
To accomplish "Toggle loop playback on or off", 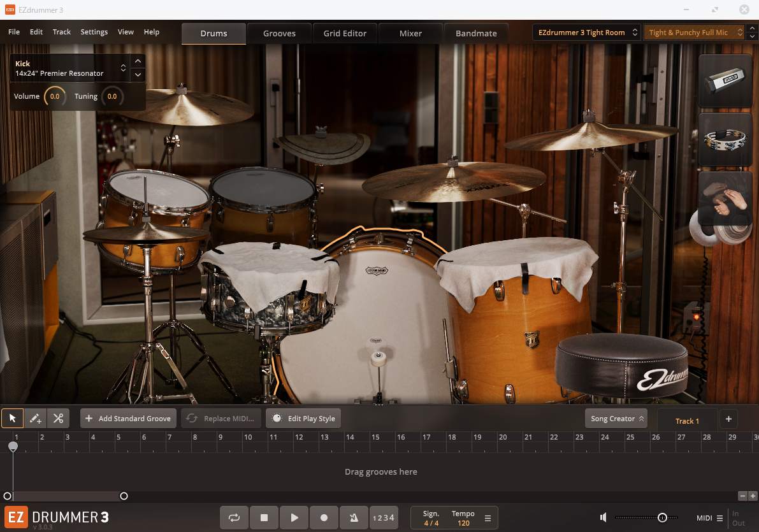I will pyautogui.click(x=234, y=518).
